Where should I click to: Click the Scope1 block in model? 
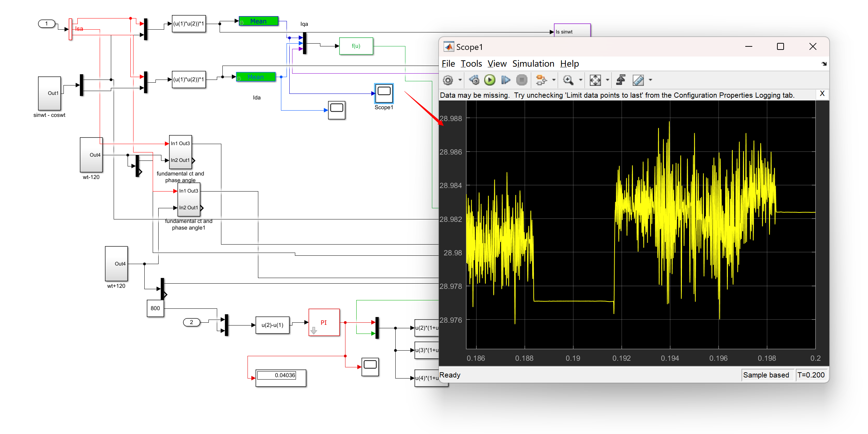(384, 93)
